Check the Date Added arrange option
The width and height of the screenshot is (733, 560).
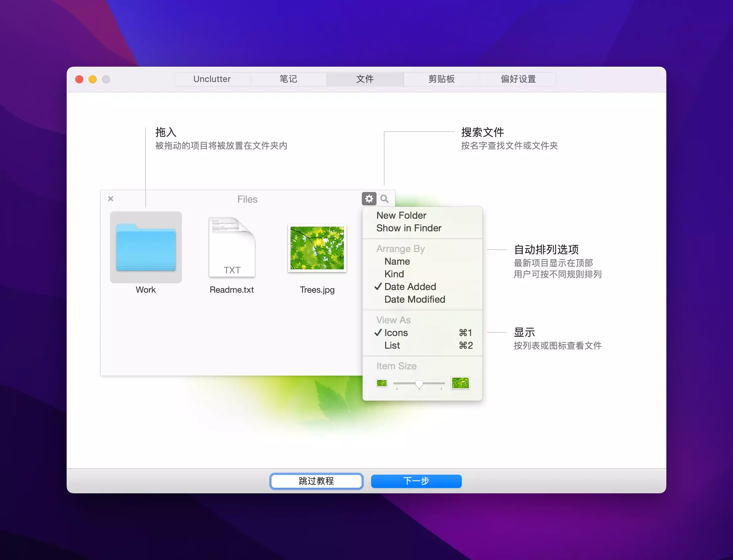(410, 287)
